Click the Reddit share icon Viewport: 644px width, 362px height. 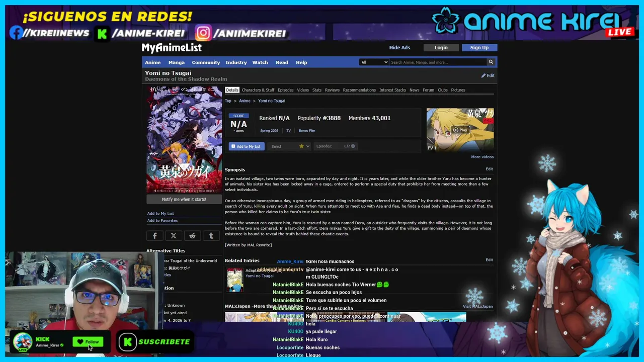pos(192,235)
